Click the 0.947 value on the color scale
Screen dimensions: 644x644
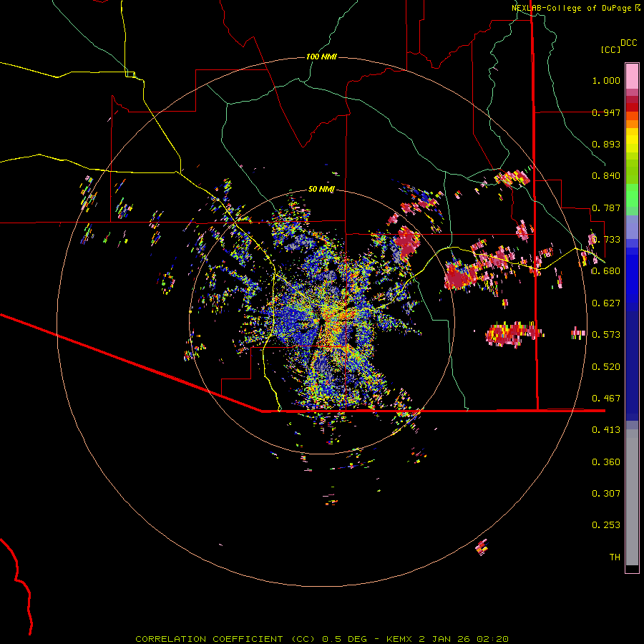(606, 112)
